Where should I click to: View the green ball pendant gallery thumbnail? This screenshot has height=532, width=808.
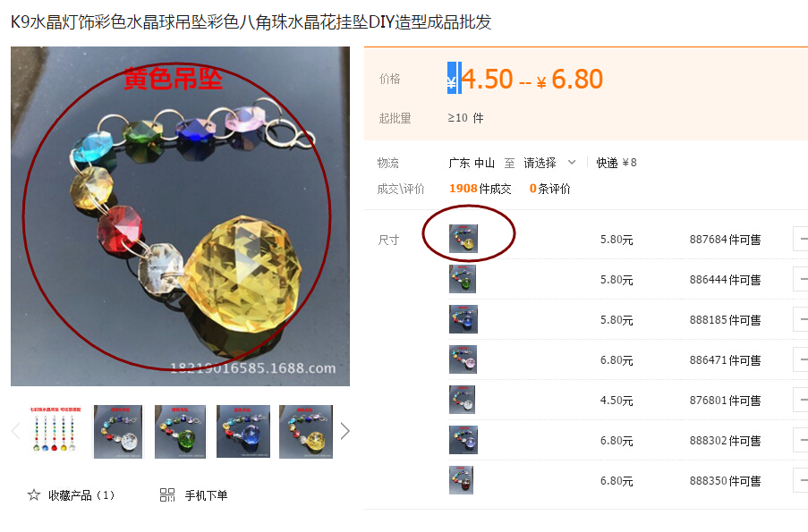pos(181,432)
